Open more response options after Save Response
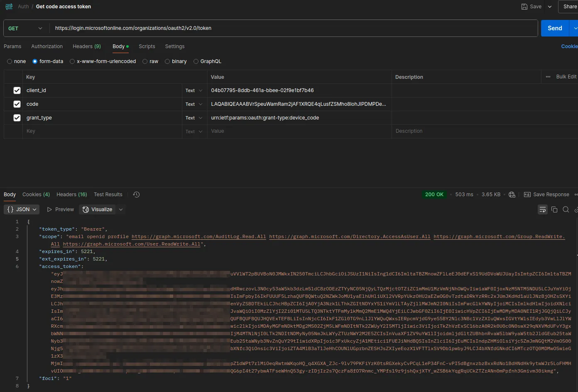Image resolution: width=578 pixels, height=392 pixels. coord(576,195)
